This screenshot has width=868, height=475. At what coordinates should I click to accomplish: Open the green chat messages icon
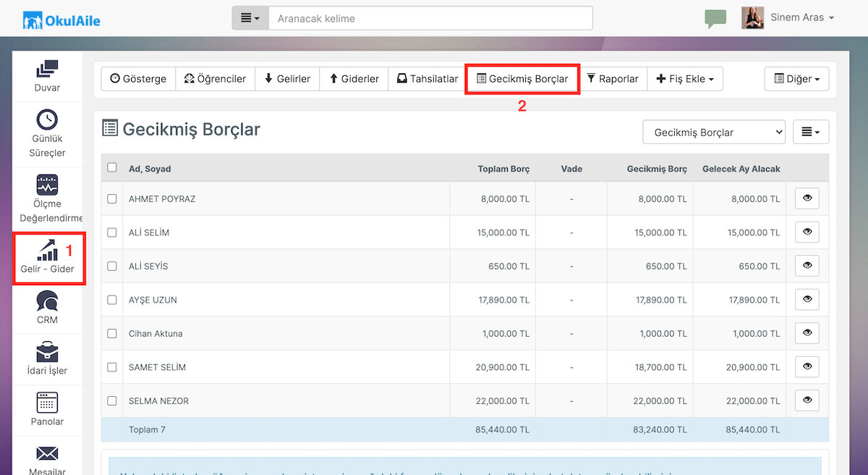coord(715,19)
